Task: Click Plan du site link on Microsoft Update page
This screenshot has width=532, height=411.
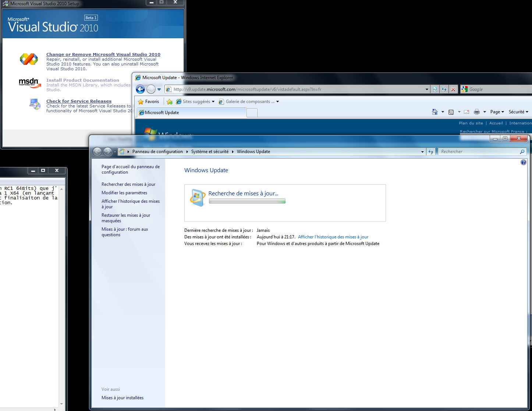Action: point(471,123)
